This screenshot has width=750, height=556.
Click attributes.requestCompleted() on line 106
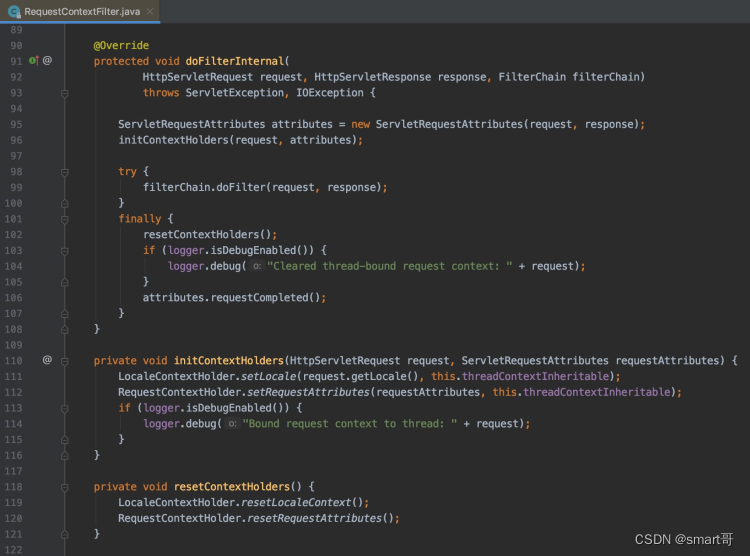(232, 298)
